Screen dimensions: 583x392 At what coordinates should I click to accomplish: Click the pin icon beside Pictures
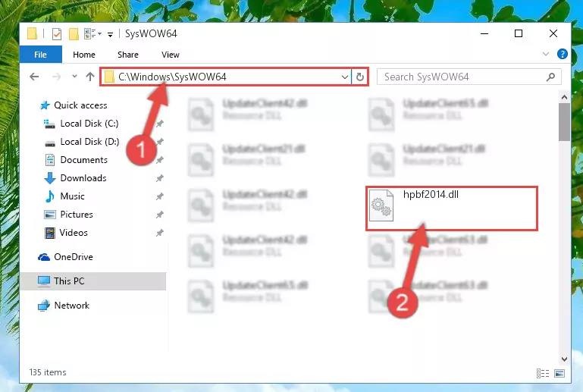pyautogui.click(x=160, y=215)
